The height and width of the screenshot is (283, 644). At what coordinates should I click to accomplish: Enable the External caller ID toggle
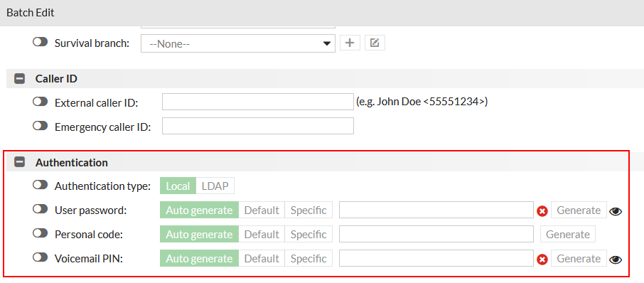pyautogui.click(x=41, y=102)
